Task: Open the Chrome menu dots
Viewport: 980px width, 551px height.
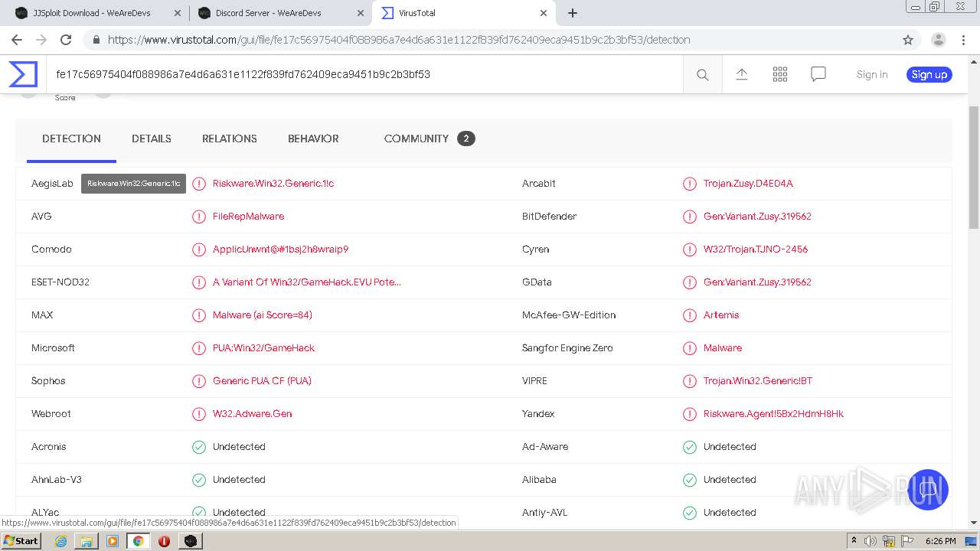Action: pyautogui.click(x=964, y=40)
